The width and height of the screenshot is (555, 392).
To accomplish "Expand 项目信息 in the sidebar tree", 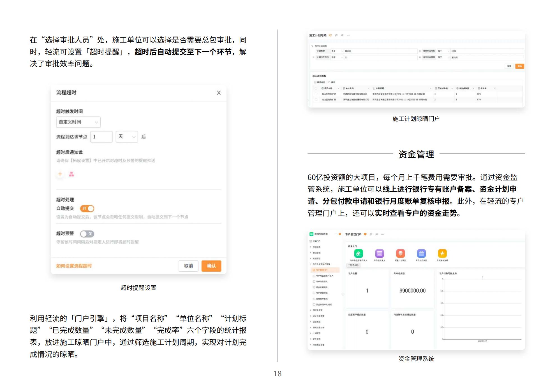I will pos(311,247).
